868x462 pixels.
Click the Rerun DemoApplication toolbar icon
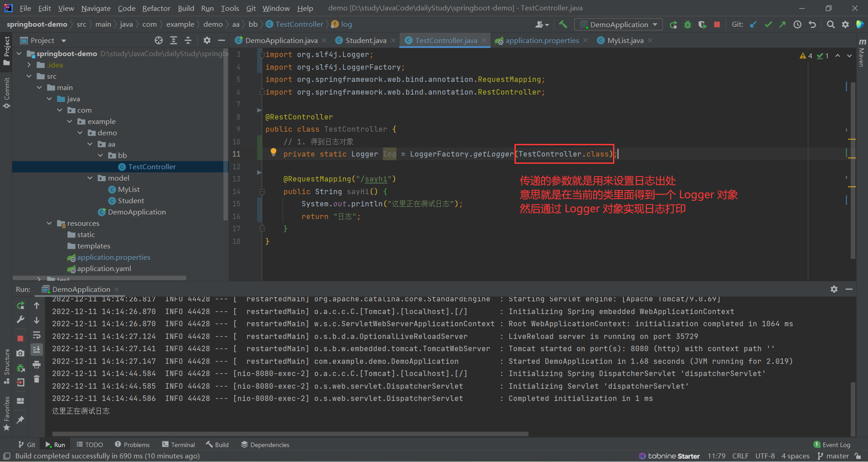point(673,25)
